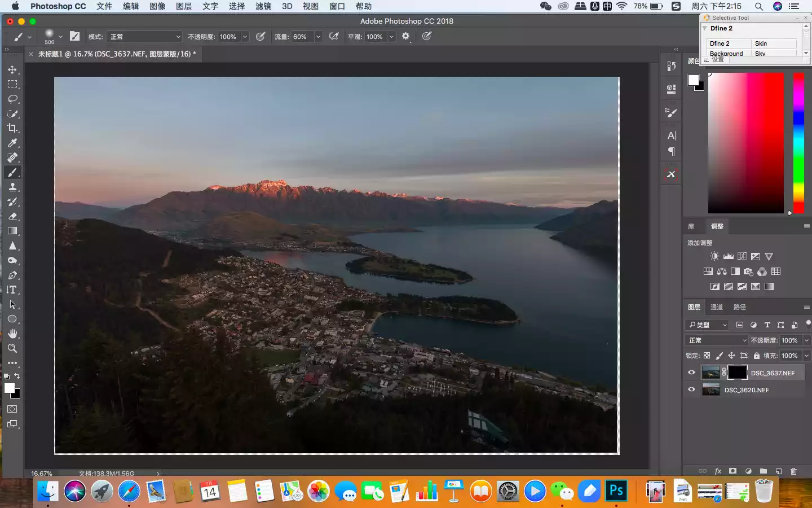Screen dimensions: 812x508
Task: Select the Clone Stamp tool
Action: coord(12,187)
